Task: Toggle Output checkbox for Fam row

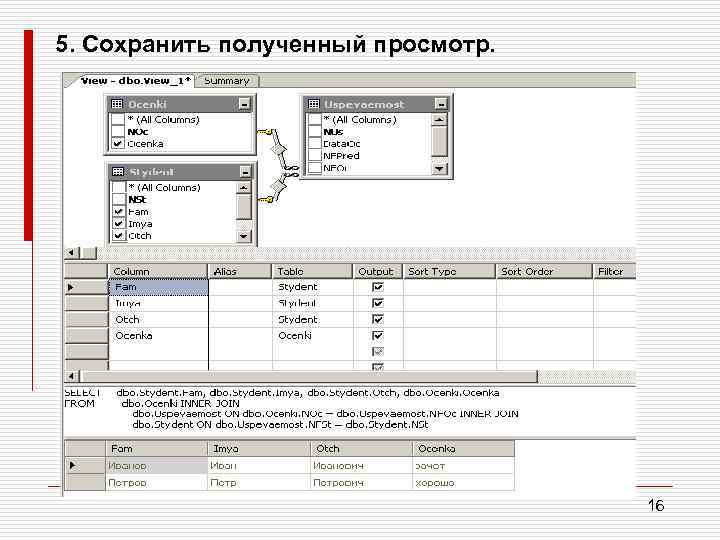Action: [378, 287]
